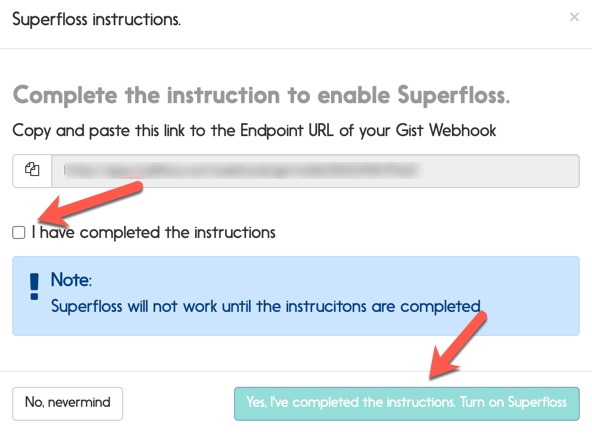Image resolution: width=592 pixels, height=434 pixels.
Task: Tick the instructions completed checkbox
Action: click(x=18, y=232)
